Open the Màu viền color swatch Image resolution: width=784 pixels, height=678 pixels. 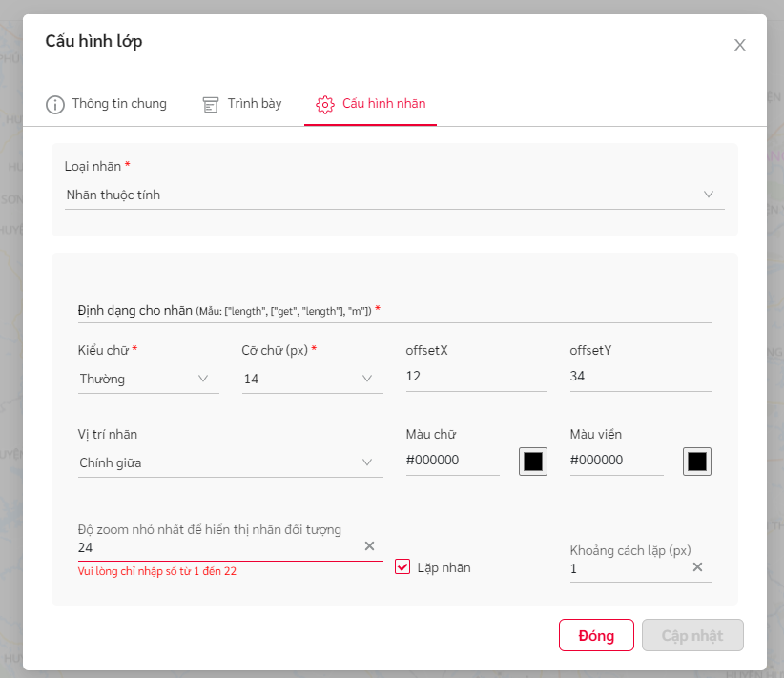click(697, 462)
